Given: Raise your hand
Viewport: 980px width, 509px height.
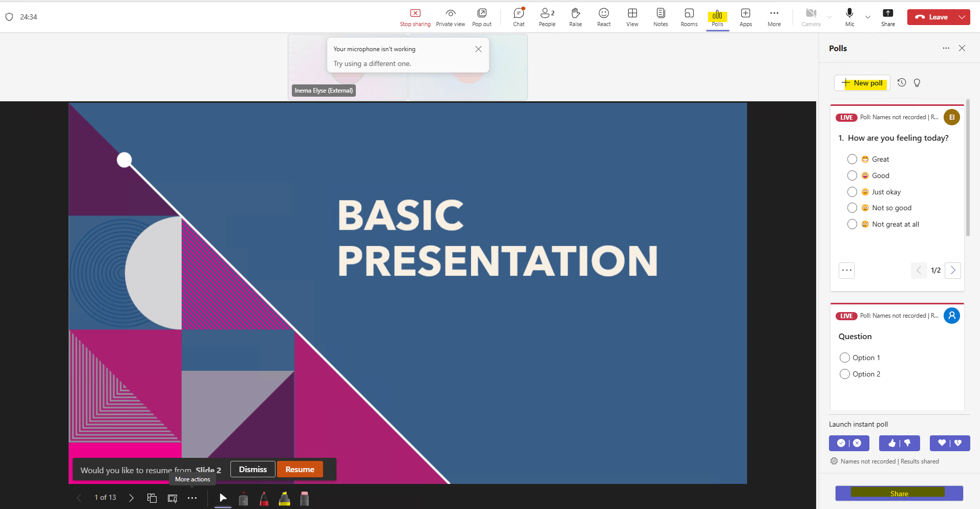Looking at the screenshot, I should [x=576, y=17].
